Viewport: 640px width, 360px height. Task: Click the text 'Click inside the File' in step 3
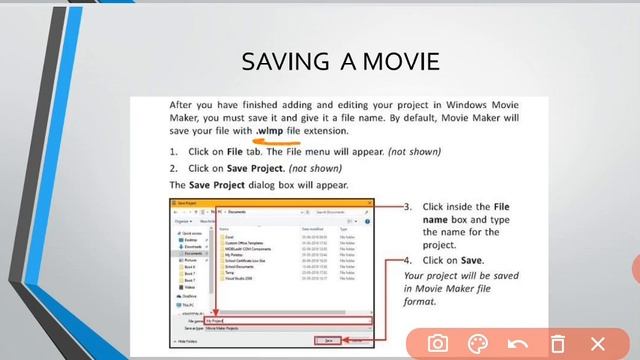point(466,207)
